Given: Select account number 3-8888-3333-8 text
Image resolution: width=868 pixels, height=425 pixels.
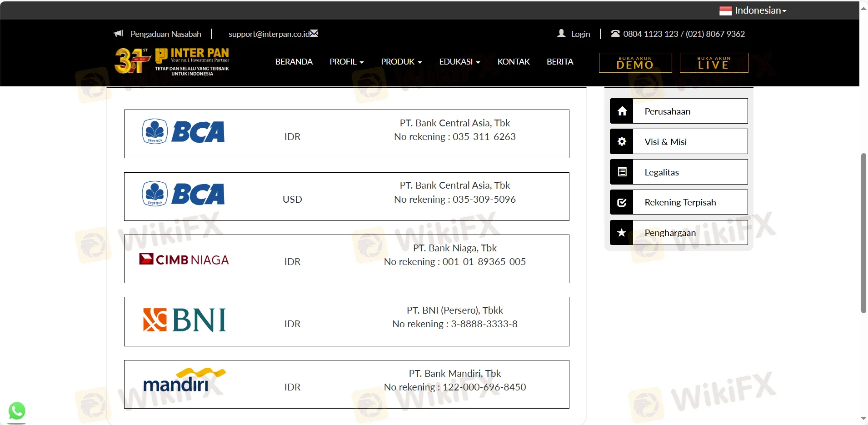Looking at the screenshot, I should click(x=484, y=324).
